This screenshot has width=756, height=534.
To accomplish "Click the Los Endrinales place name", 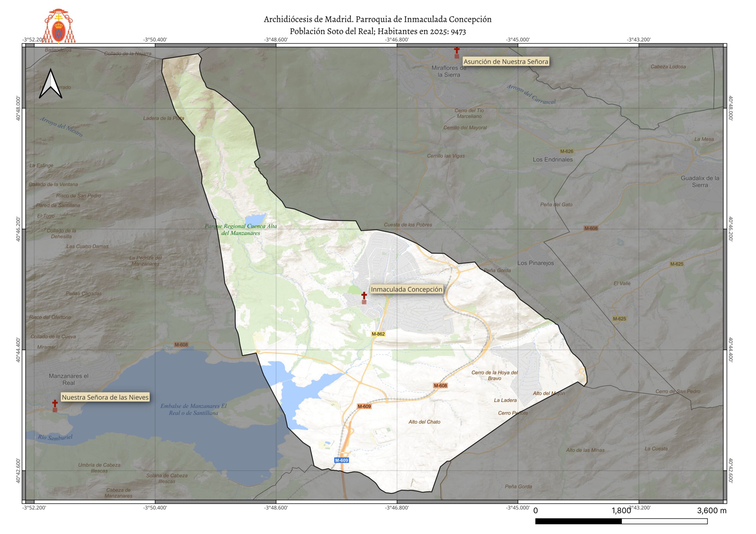I will [553, 160].
